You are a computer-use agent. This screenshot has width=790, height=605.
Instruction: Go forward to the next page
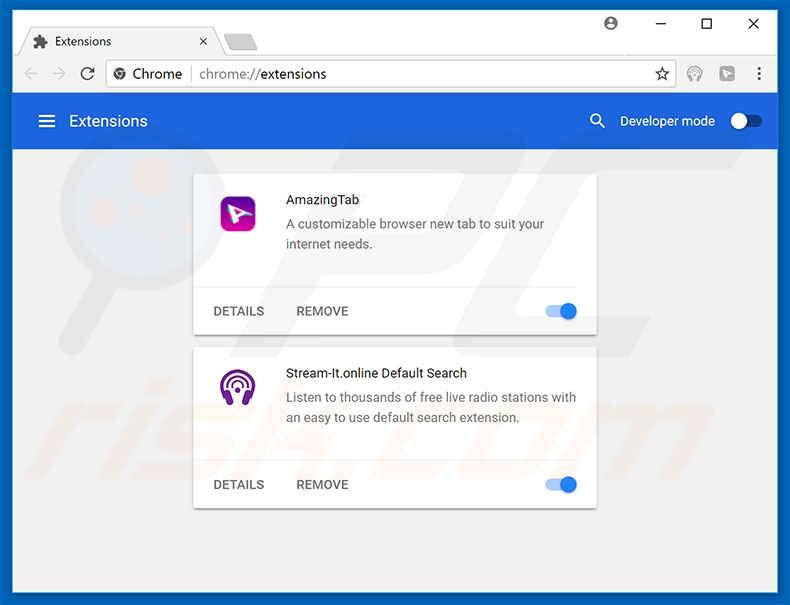[59, 74]
